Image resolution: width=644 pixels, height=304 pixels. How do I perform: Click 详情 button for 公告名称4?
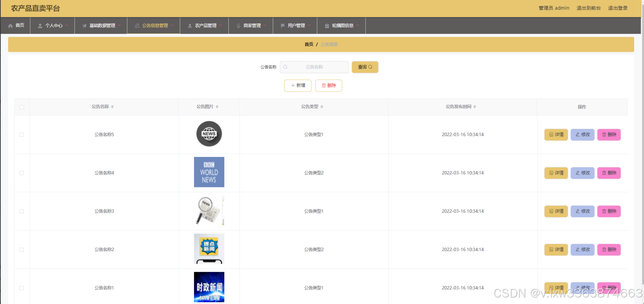(x=556, y=173)
